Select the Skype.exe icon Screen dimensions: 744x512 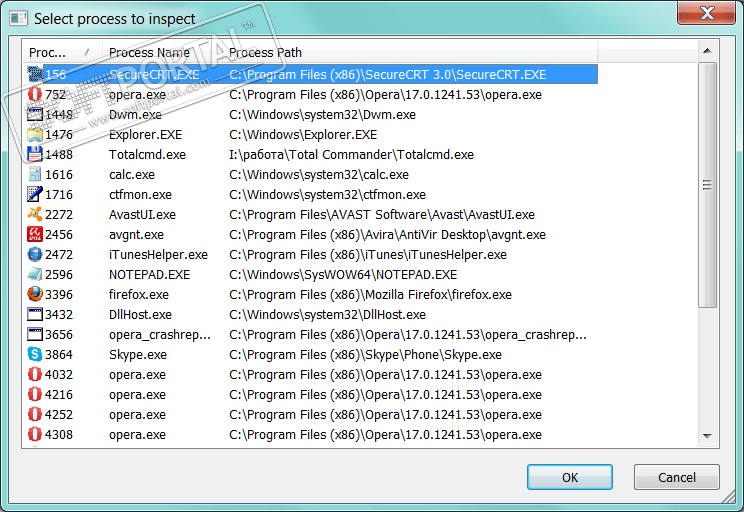pyautogui.click(x=35, y=355)
